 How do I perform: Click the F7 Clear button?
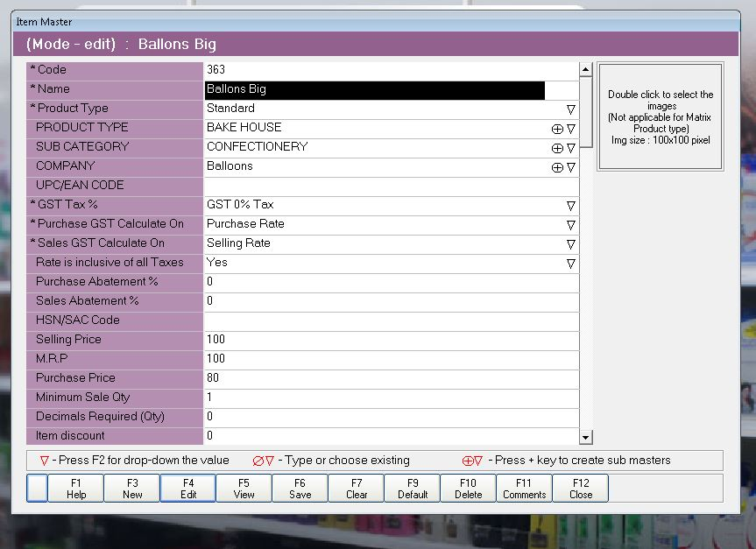coord(357,489)
